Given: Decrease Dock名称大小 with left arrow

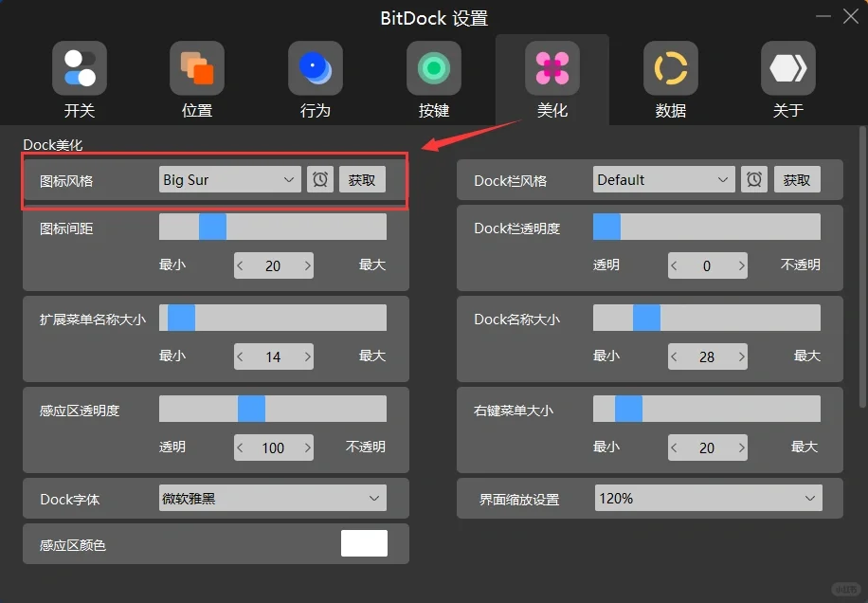Looking at the screenshot, I should pos(675,356).
